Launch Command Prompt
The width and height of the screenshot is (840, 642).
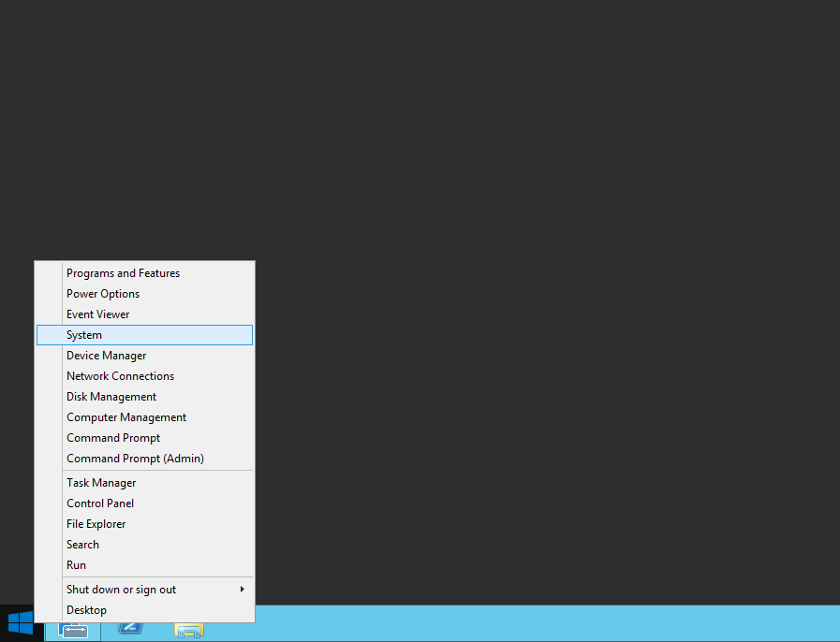pos(112,437)
